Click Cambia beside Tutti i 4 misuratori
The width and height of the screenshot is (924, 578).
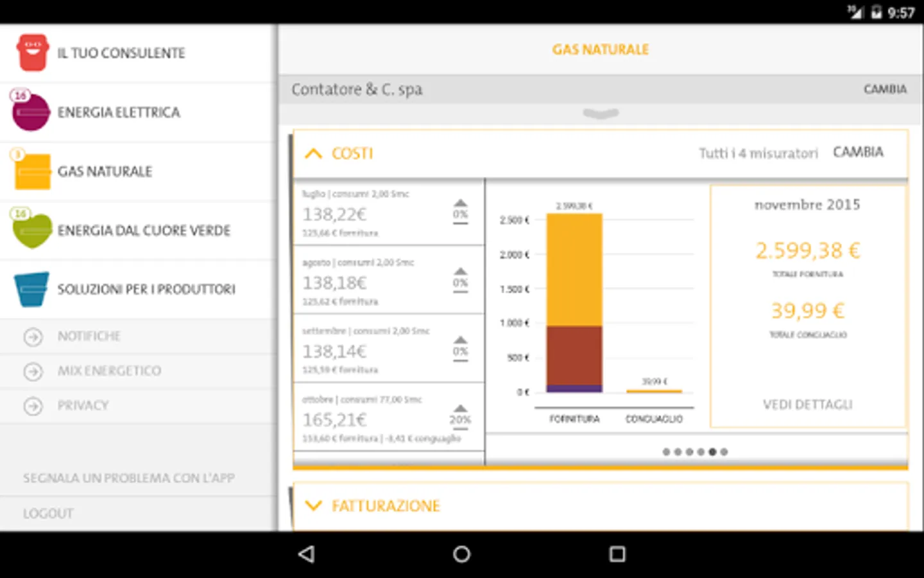858,152
